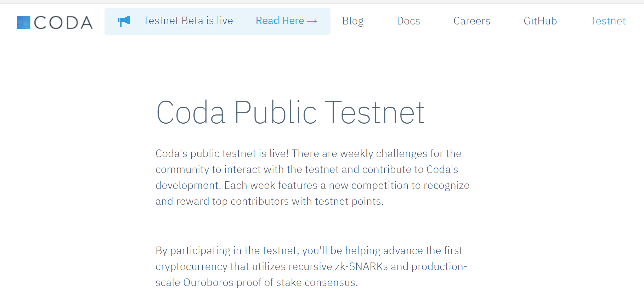Click the arrow after Read Here
The height and width of the screenshot is (293, 644).
[x=312, y=21]
